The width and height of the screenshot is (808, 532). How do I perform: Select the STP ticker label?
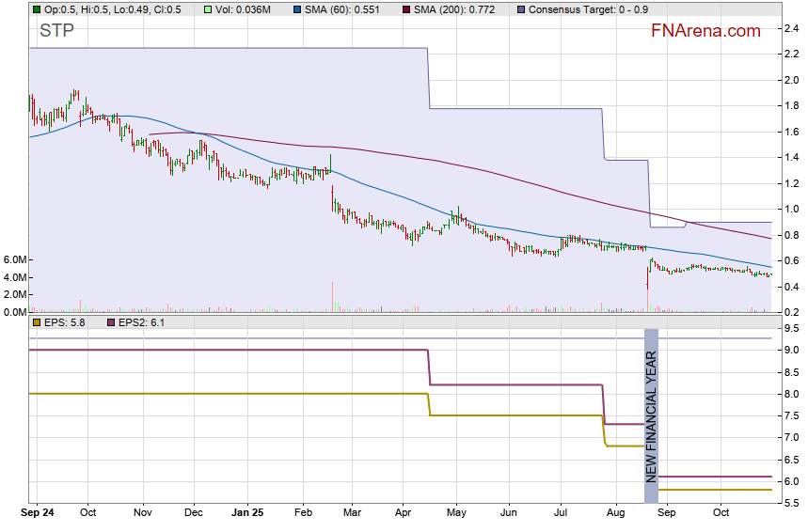56,32
